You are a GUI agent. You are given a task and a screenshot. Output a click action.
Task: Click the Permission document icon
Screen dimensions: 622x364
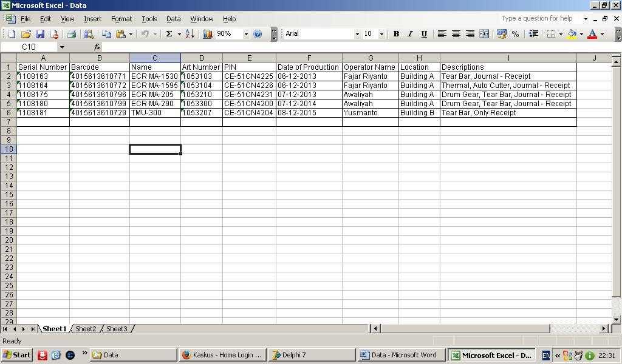point(54,34)
